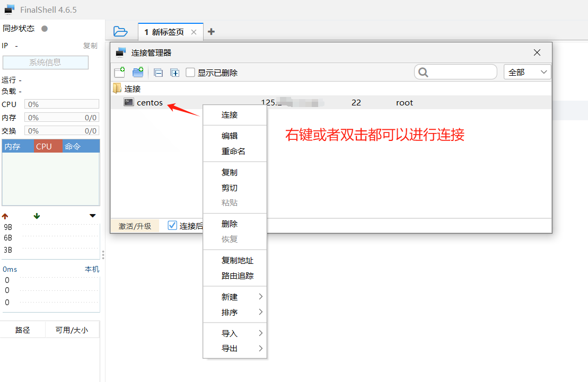Image resolution: width=588 pixels, height=382 pixels.
Task: Choose 复制 from the context menu
Action: point(235,172)
